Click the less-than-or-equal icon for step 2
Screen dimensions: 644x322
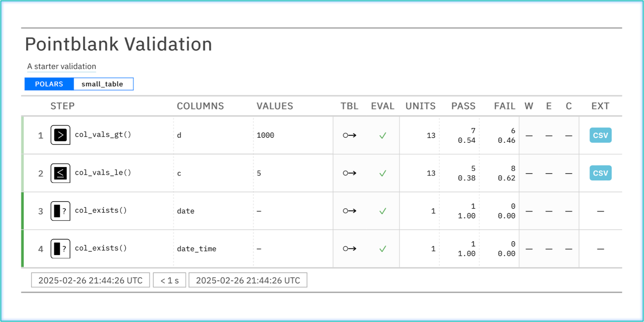[x=60, y=173]
